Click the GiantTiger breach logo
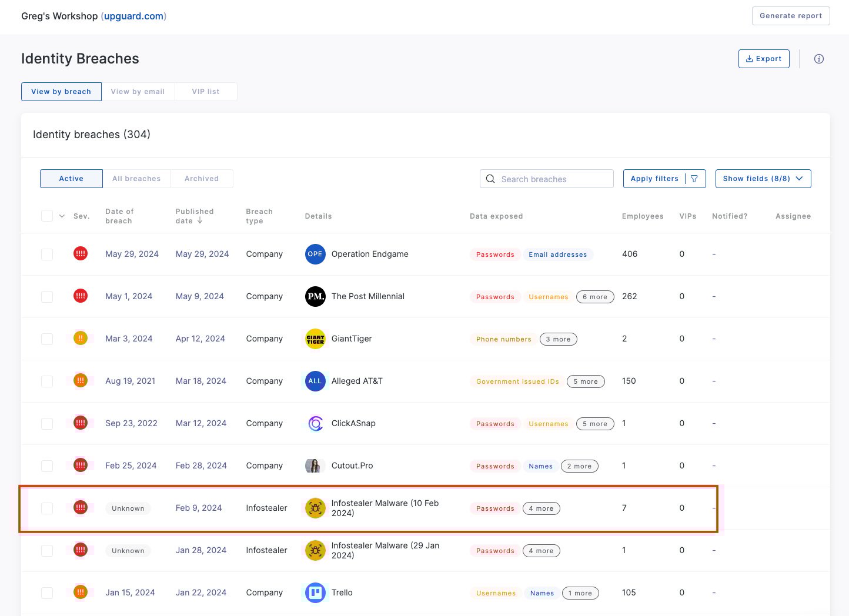 [315, 339]
